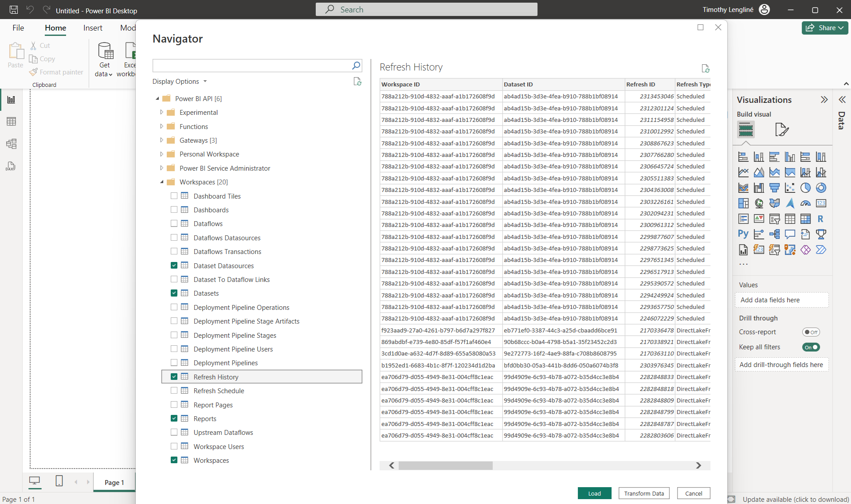Open DAX query view in sidebar
The image size is (851, 504).
pyautogui.click(x=12, y=166)
